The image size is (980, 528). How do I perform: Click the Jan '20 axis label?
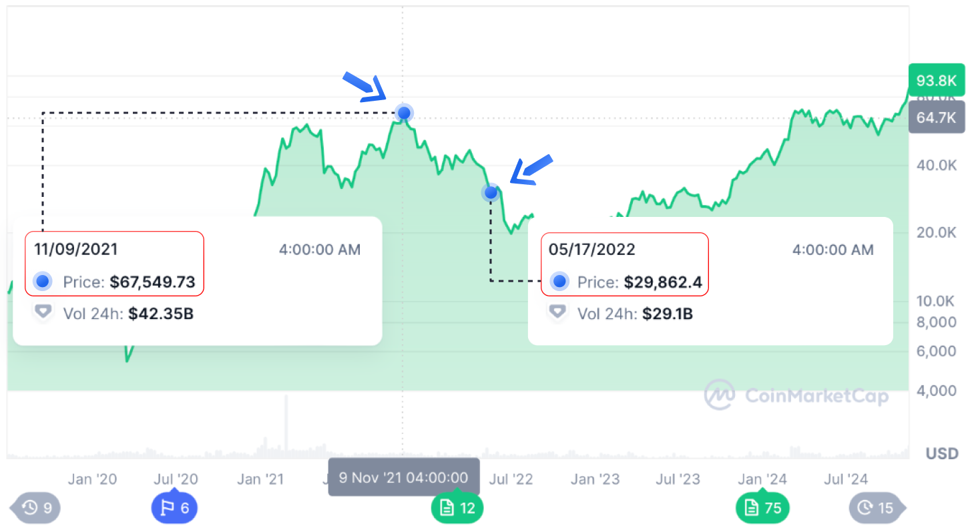tap(92, 479)
